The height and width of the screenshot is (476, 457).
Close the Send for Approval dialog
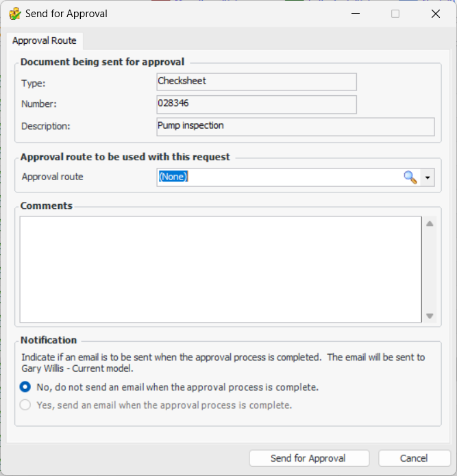pos(436,14)
